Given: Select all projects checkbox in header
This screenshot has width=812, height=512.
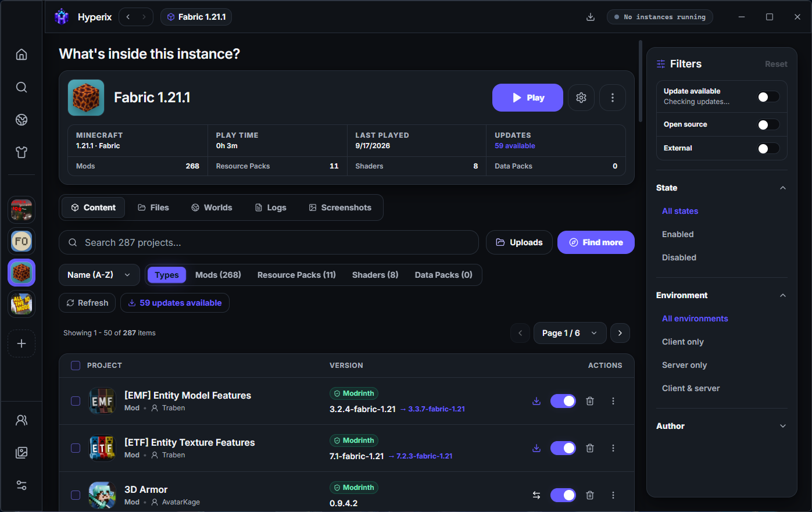Looking at the screenshot, I should pos(76,366).
